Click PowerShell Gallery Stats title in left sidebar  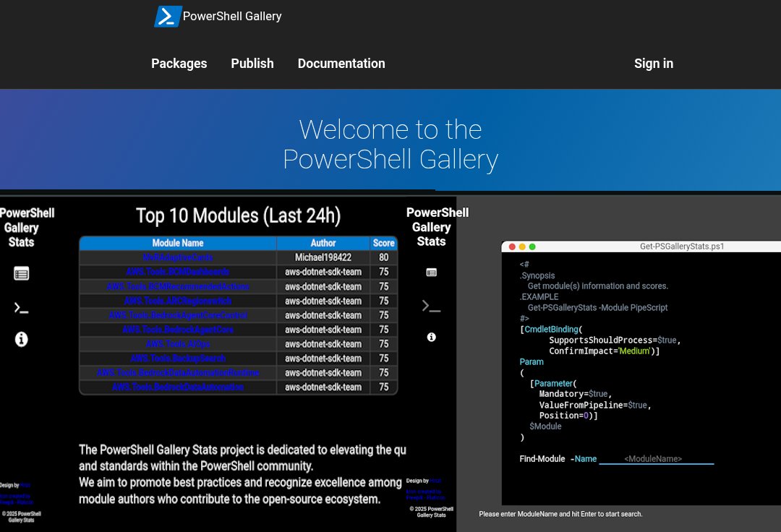click(x=25, y=228)
